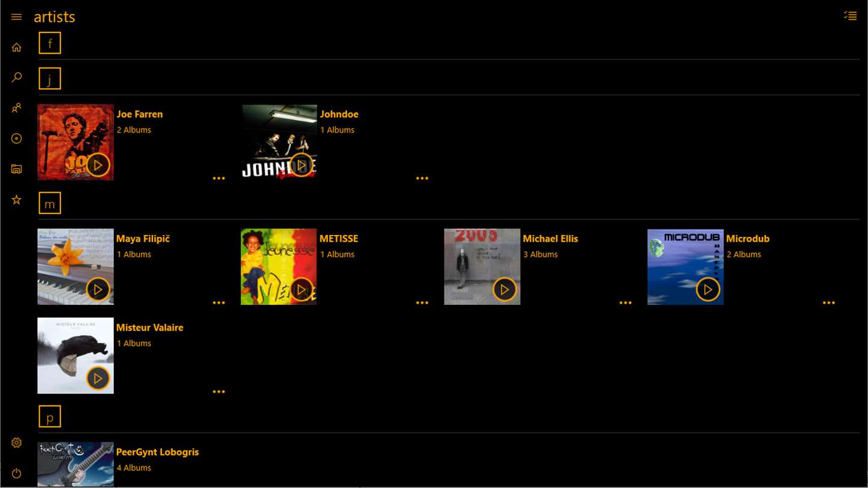Image resolution: width=868 pixels, height=488 pixels.
Task: Open more options for Microdub
Action: point(829,303)
